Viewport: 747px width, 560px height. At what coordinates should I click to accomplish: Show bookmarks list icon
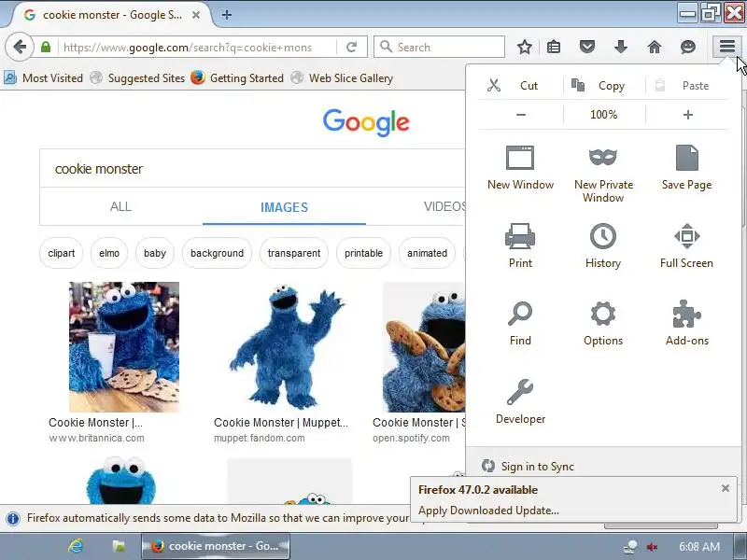554,47
